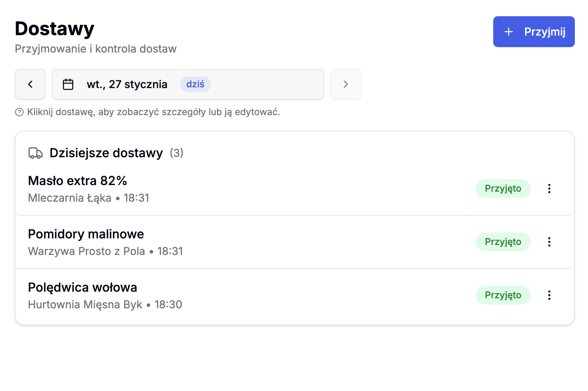Click the help question mark icon
This screenshot has width=588, height=391.
point(19,112)
